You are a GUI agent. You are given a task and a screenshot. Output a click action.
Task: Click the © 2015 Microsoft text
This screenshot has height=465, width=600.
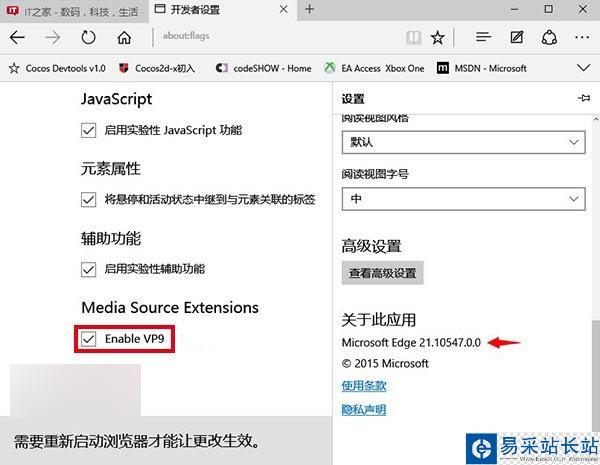coord(385,363)
